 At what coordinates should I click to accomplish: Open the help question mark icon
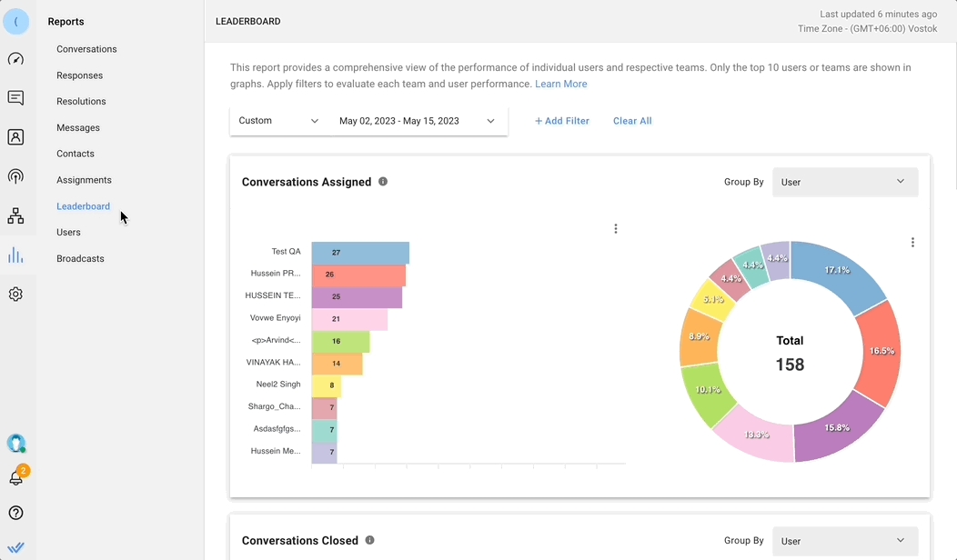(x=15, y=513)
